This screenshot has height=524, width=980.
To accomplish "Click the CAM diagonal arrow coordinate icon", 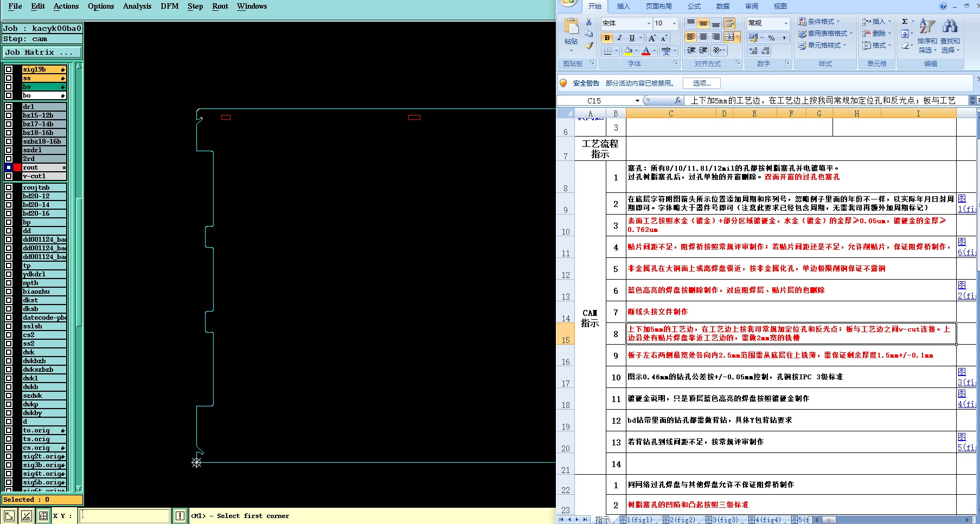I will [x=9, y=516].
